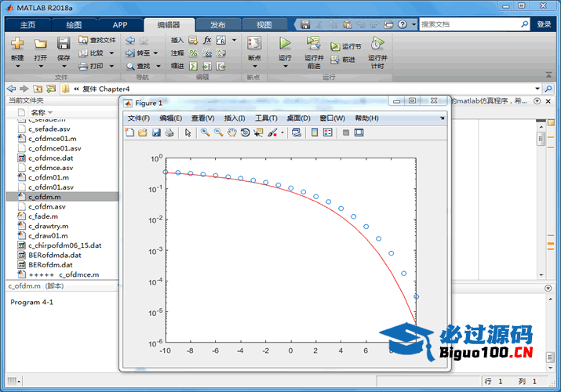561x392 pixels.
Task: Open the Breakpoints button
Action: [254, 52]
